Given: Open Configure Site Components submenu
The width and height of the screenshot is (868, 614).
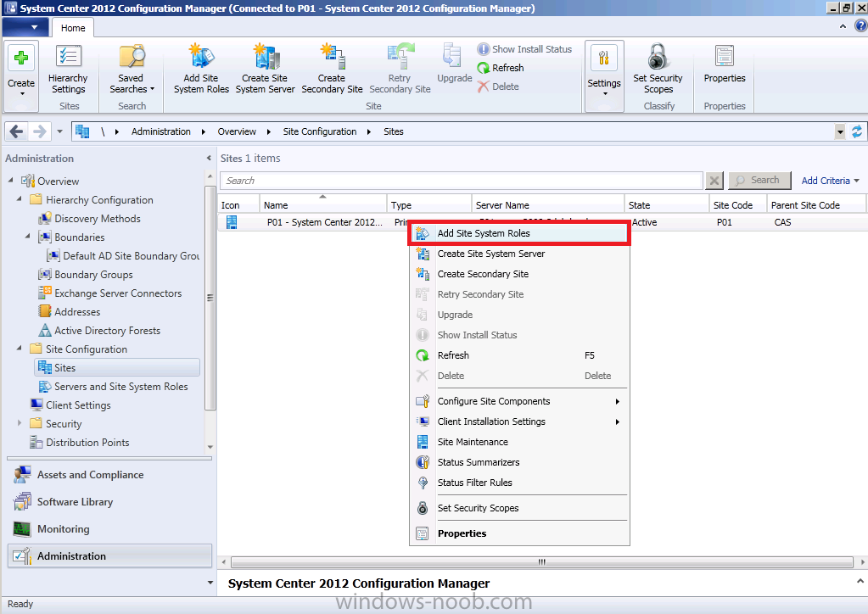Looking at the screenshot, I should click(519, 401).
